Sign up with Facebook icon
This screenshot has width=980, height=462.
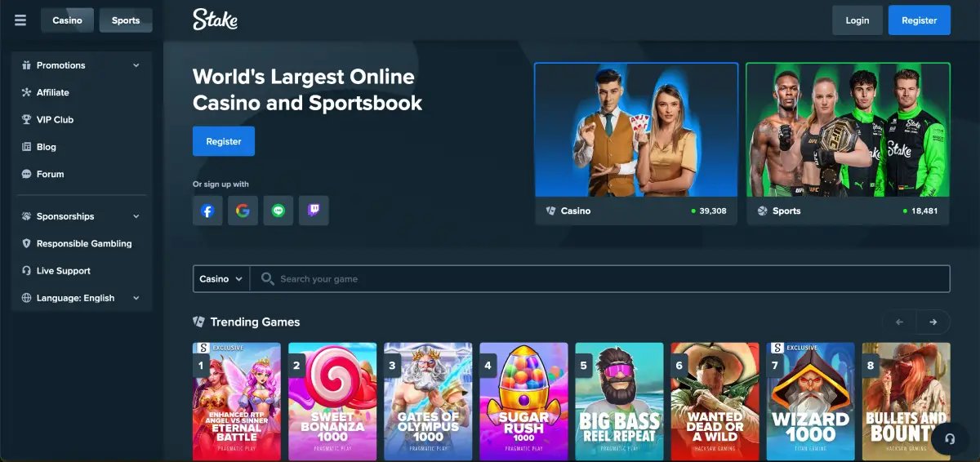207,211
